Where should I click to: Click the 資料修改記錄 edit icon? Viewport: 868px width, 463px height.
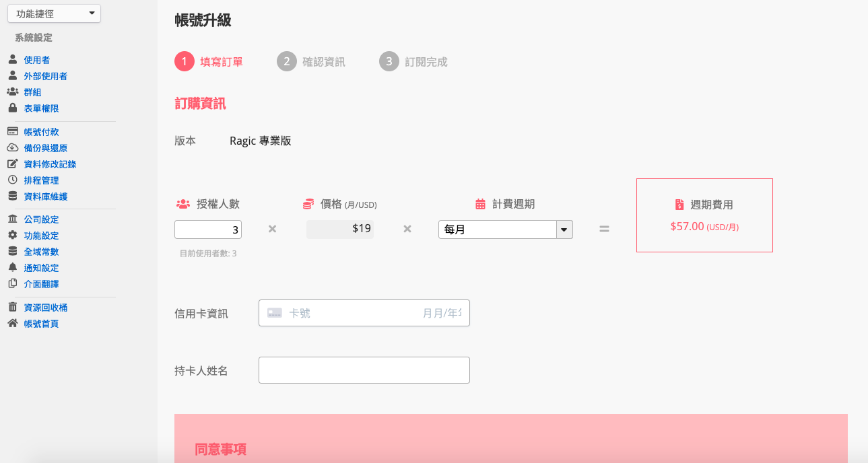click(x=12, y=164)
